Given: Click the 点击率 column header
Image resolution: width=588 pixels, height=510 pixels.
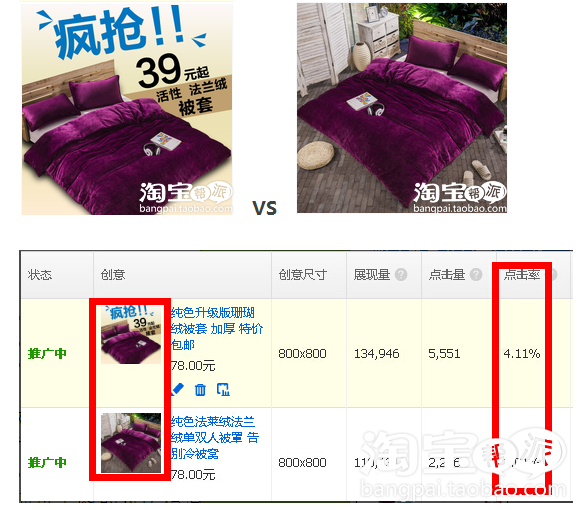Looking at the screenshot, I should pos(522,275).
